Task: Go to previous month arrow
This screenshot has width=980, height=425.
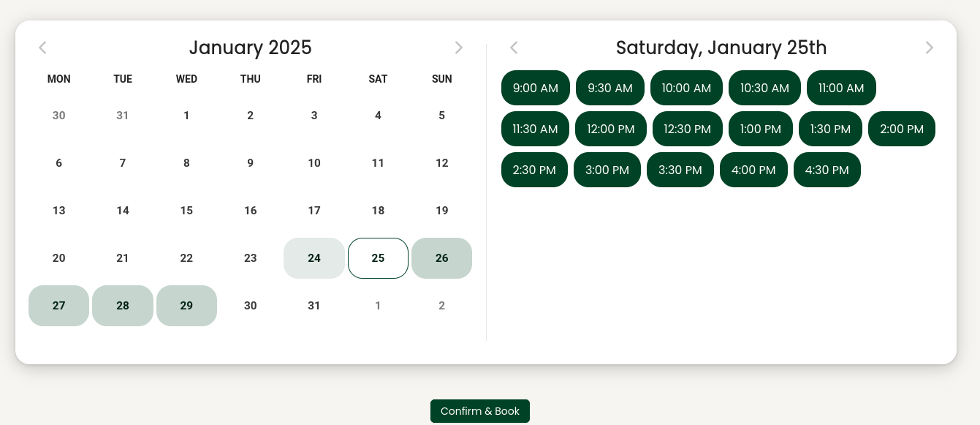Action: click(42, 48)
